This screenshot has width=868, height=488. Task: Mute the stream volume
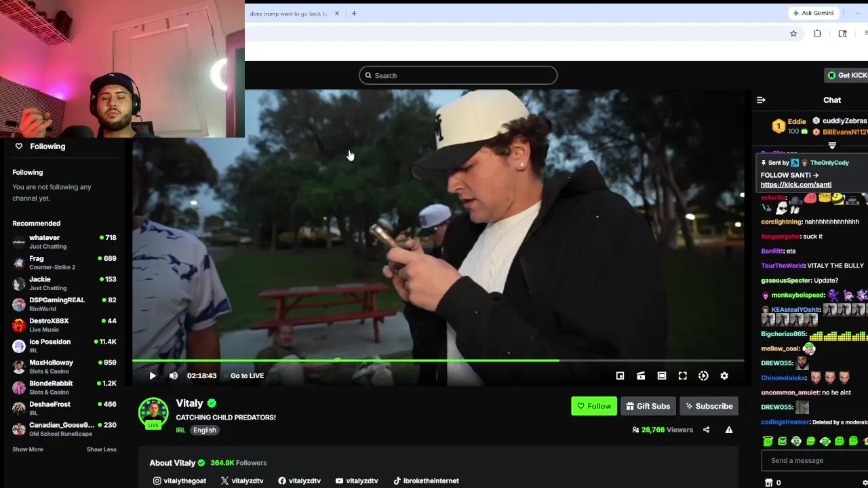pos(174,375)
